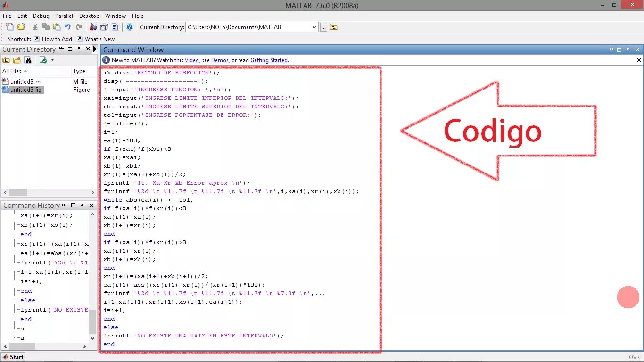Click the Undo arrow icon
Viewport: 644px width, 362px height.
(68, 27)
